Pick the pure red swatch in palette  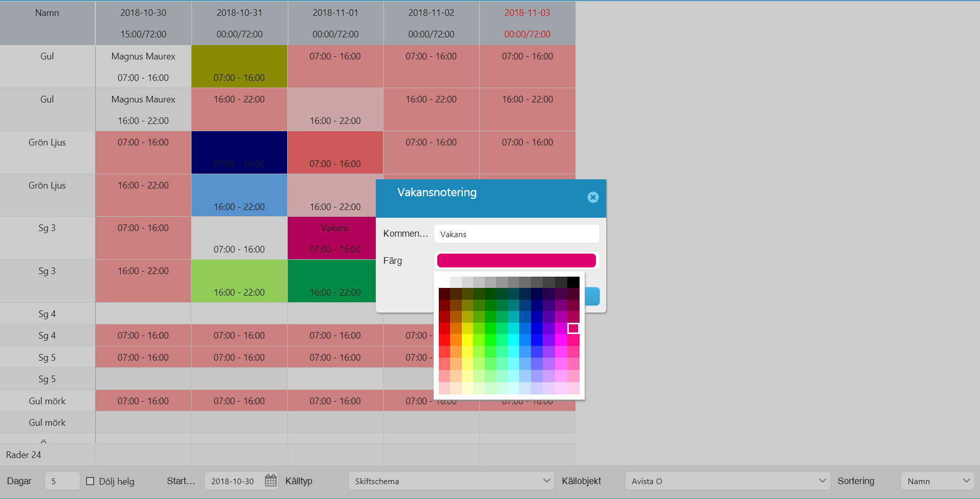(x=444, y=340)
